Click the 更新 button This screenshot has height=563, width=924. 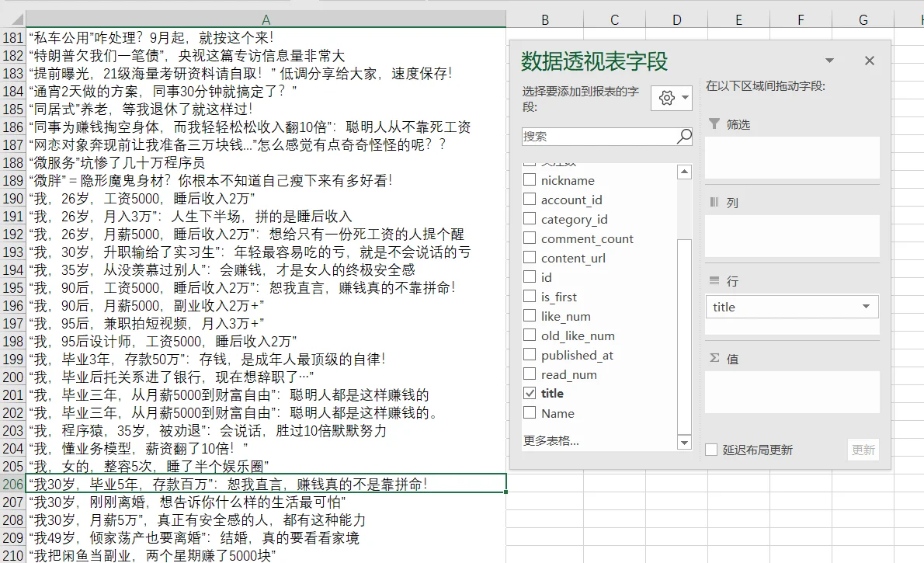(x=863, y=450)
